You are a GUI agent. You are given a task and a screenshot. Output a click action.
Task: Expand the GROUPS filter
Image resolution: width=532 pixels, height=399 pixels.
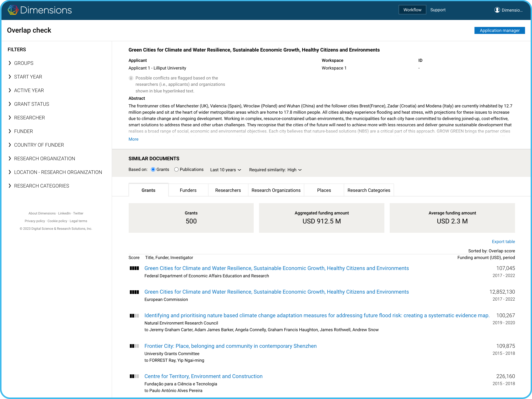24,63
